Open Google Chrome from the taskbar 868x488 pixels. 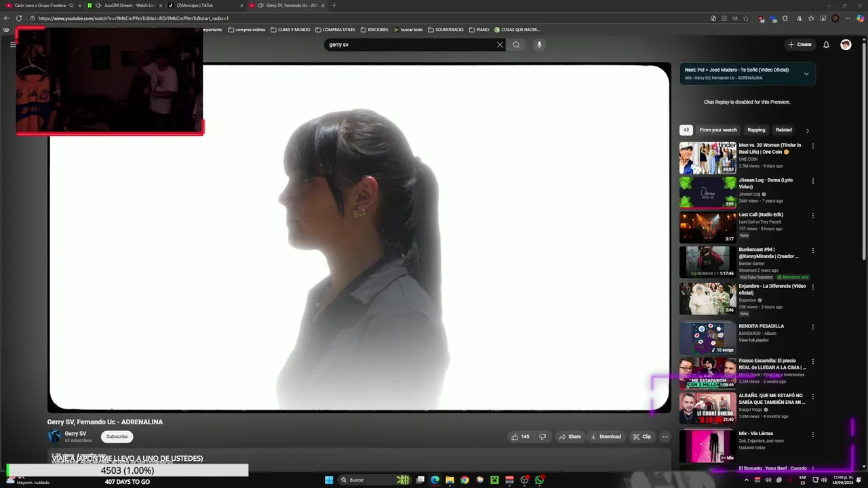pyautogui.click(x=465, y=480)
